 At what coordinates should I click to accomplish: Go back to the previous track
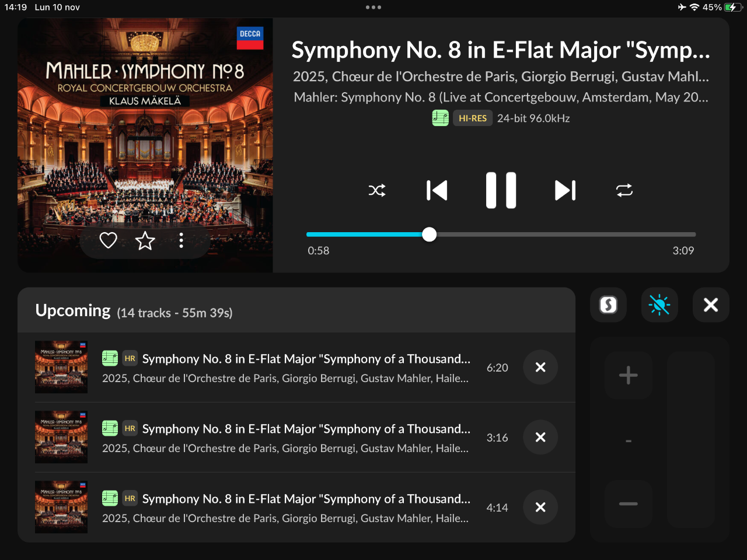(x=437, y=190)
